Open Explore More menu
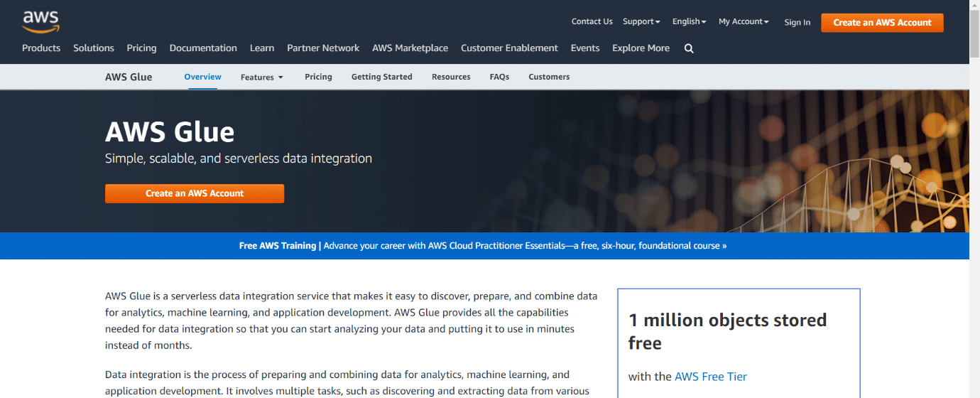The image size is (980, 398). pyautogui.click(x=641, y=48)
